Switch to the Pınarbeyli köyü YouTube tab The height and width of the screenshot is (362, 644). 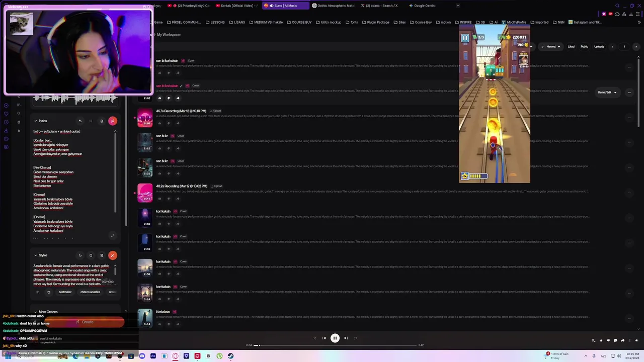(x=189, y=6)
